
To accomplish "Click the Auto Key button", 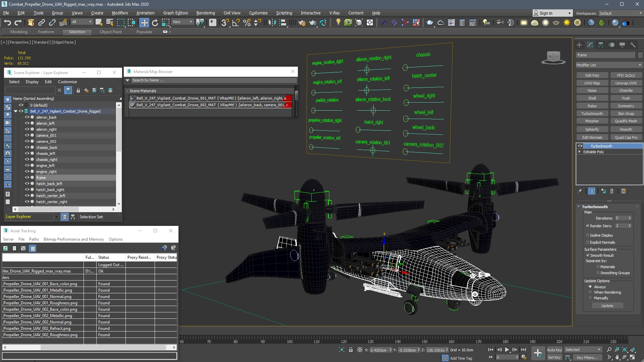I will coord(554,350).
